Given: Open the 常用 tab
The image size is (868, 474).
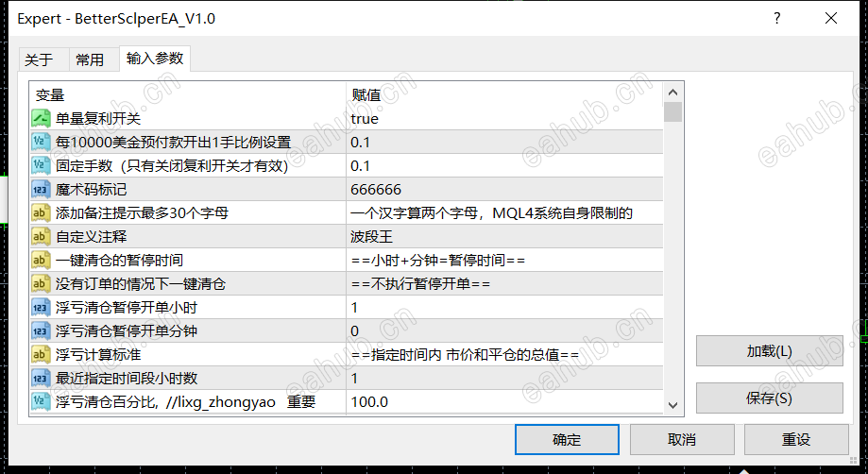Looking at the screenshot, I should (90, 59).
